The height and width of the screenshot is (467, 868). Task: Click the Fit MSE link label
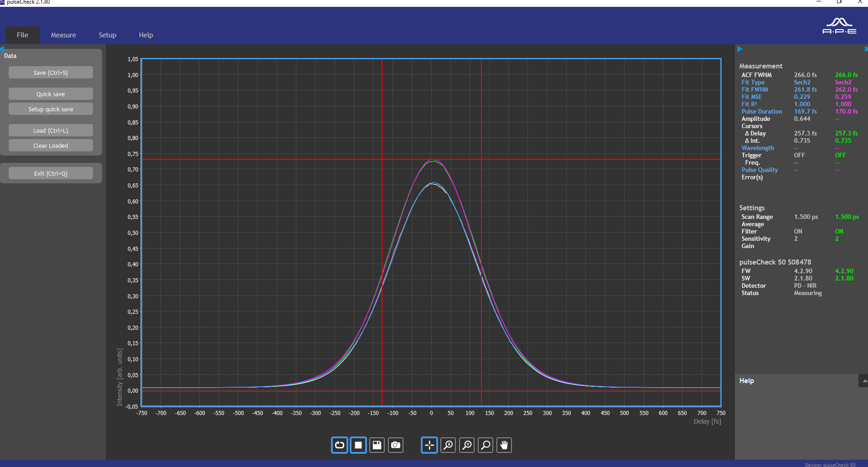[x=751, y=97]
